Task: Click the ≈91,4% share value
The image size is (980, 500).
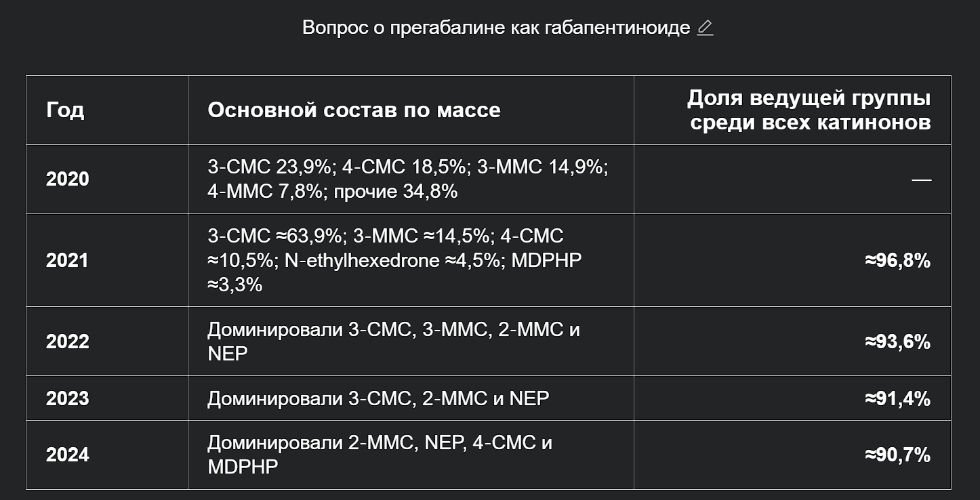Action: coord(897,398)
